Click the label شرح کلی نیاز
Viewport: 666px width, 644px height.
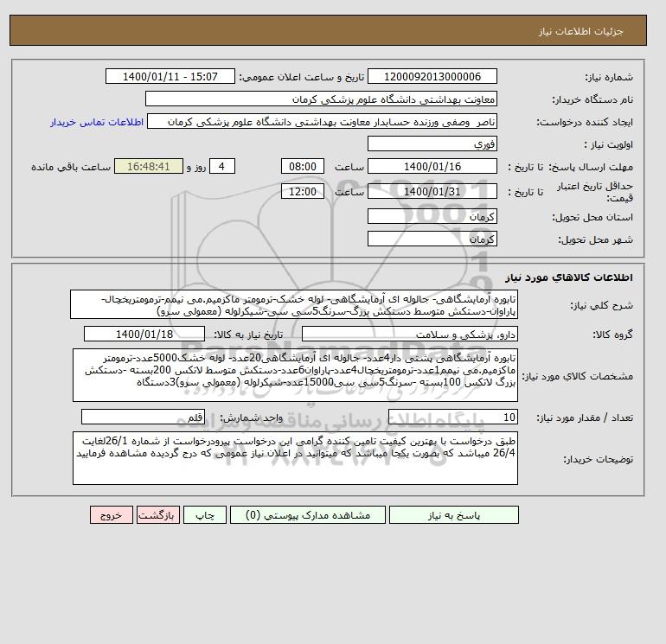[x=601, y=305]
